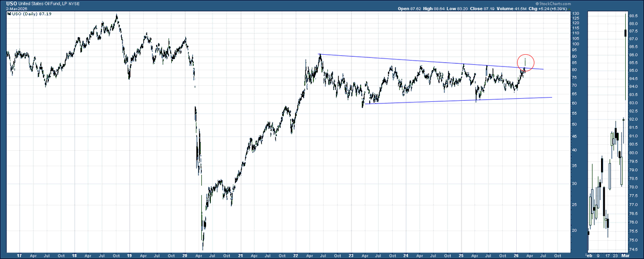Click the 88.5 label on zoom panel axis

coord(633,16)
